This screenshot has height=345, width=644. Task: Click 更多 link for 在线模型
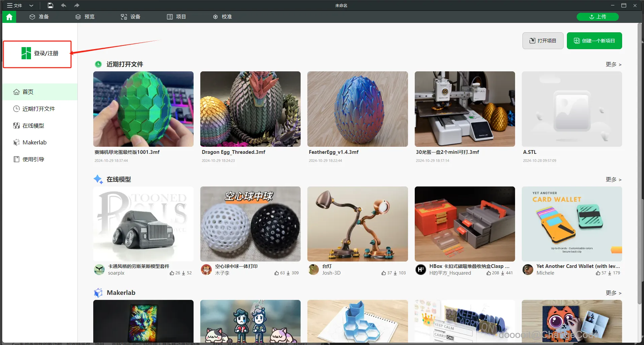click(613, 179)
